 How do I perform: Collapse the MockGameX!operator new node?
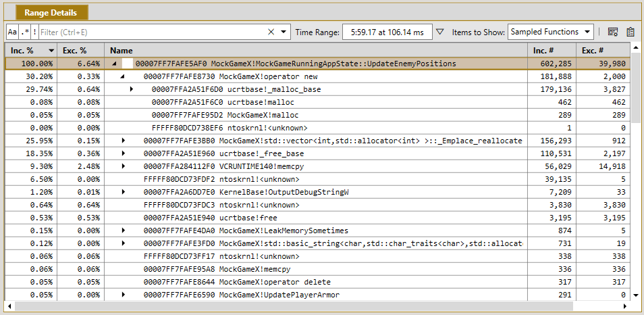tap(122, 76)
